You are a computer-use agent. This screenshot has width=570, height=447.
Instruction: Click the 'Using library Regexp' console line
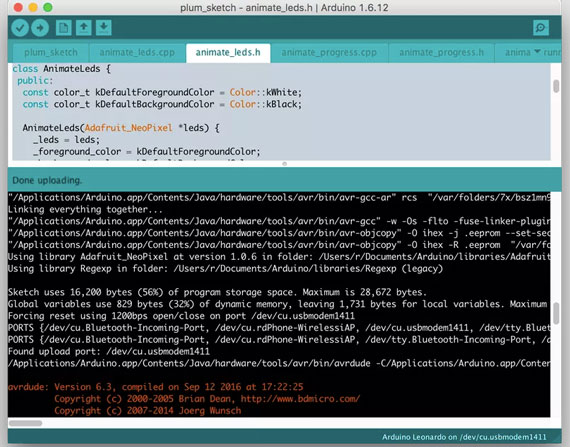click(x=225, y=269)
